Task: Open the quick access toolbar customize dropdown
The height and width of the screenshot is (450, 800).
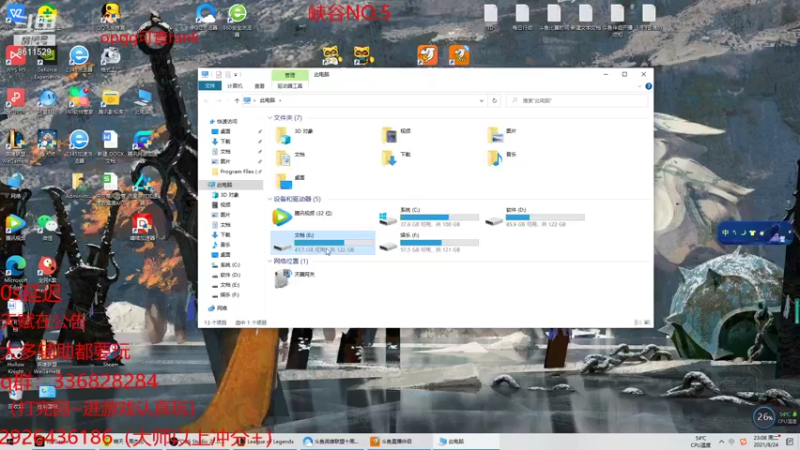Action: pyautogui.click(x=236, y=74)
